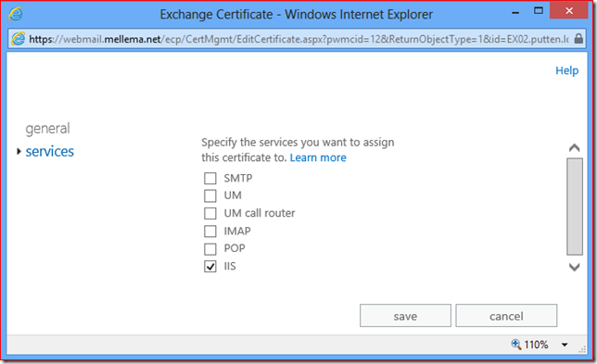Click the save button
Screen dimensions: 597x364
click(405, 316)
